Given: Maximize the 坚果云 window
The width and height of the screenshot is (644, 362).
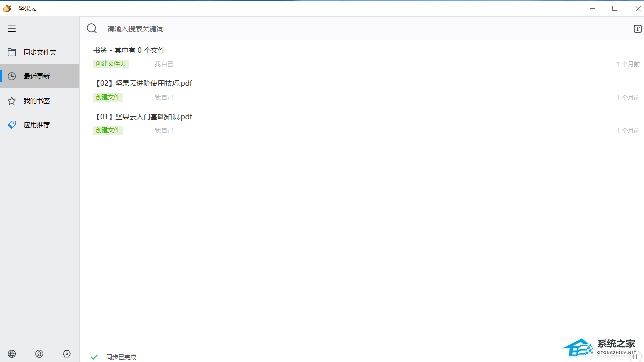Looking at the screenshot, I should click(x=615, y=8).
